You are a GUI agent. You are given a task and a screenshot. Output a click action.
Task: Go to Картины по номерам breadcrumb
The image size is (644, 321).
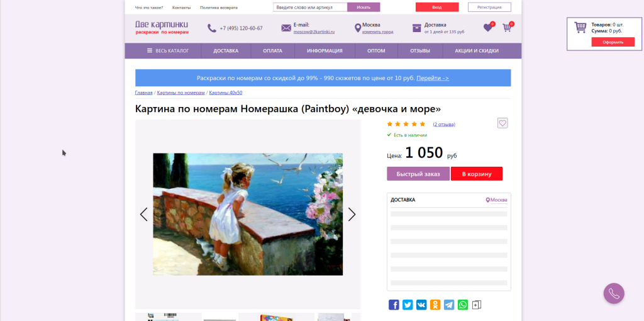180,93
